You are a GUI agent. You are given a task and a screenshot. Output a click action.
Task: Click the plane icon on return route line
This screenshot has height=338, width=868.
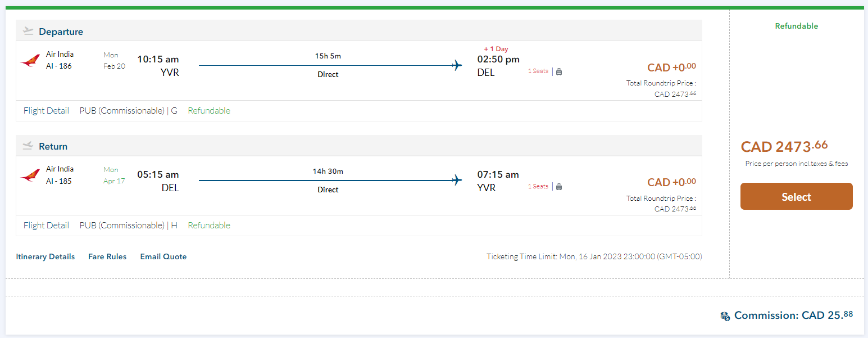coord(457,181)
